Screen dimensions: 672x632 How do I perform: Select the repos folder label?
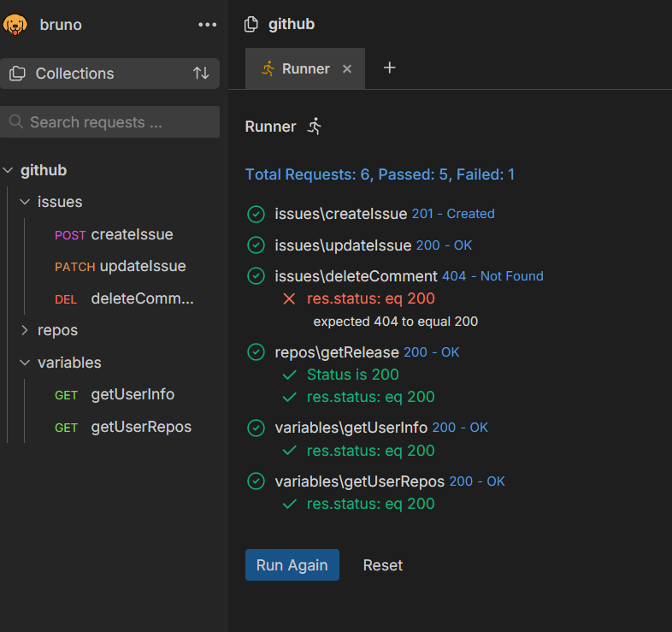(58, 331)
